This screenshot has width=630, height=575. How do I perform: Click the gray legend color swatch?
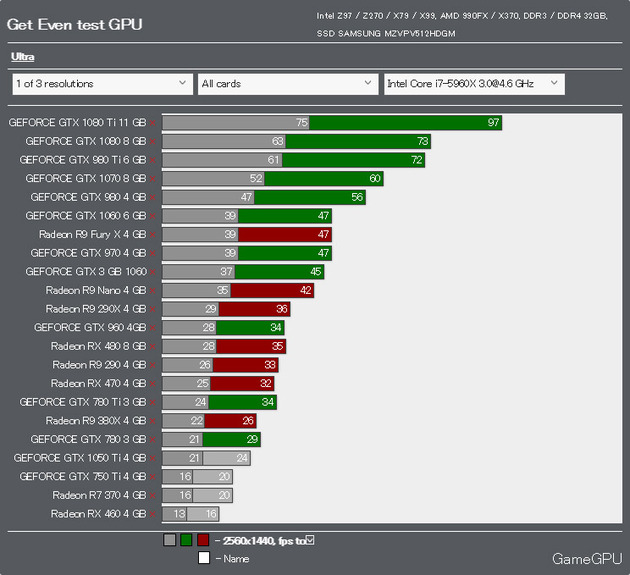coord(170,540)
